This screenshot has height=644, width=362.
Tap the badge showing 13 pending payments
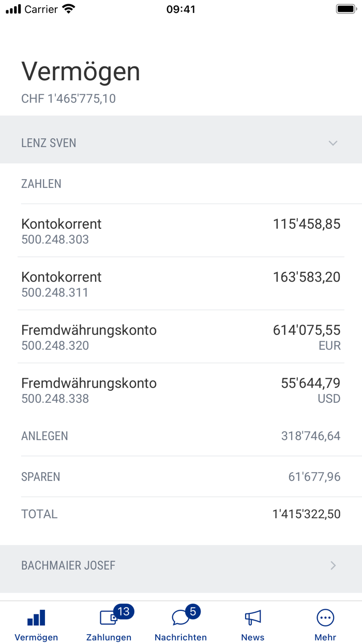pos(123,611)
